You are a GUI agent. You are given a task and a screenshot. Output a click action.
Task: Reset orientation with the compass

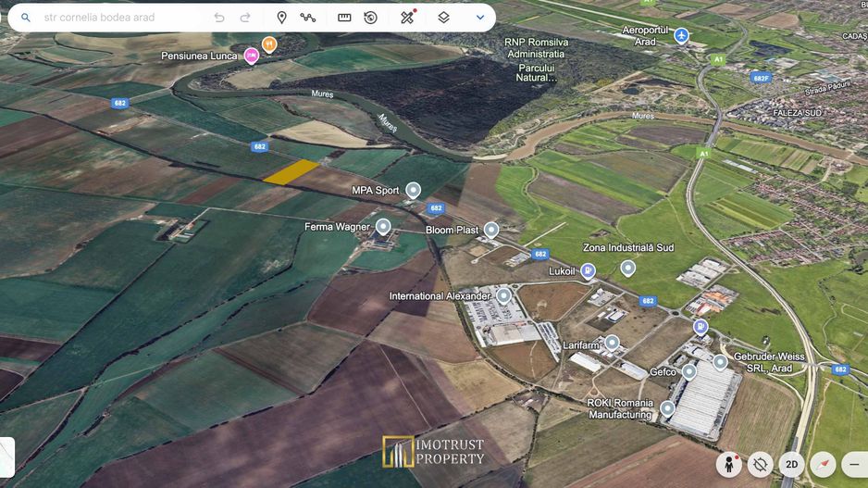823,464
